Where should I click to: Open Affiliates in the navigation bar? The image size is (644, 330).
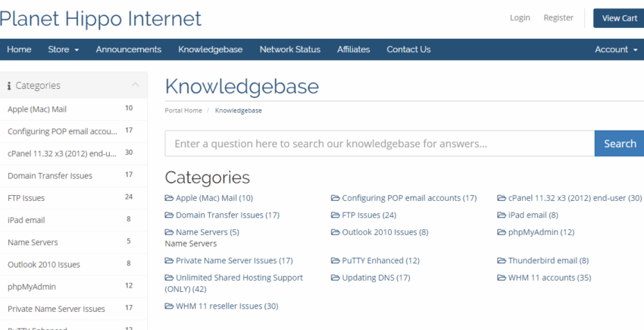[354, 49]
